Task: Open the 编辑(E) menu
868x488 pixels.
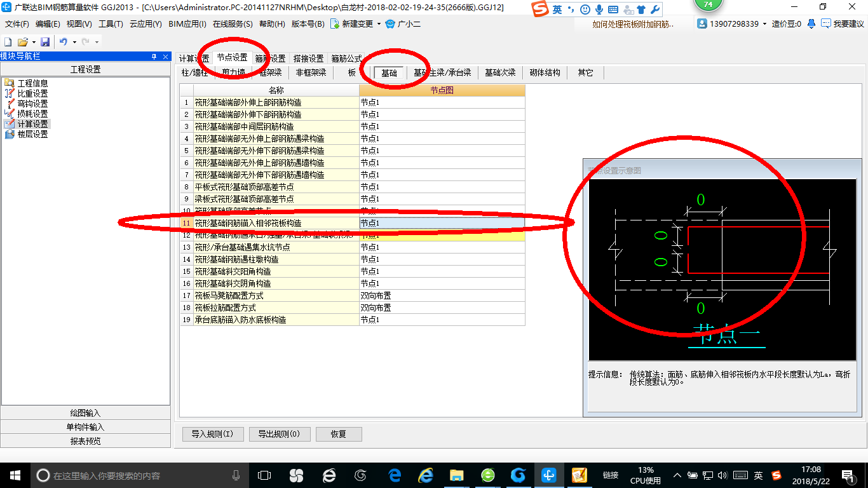Action: pyautogui.click(x=48, y=24)
